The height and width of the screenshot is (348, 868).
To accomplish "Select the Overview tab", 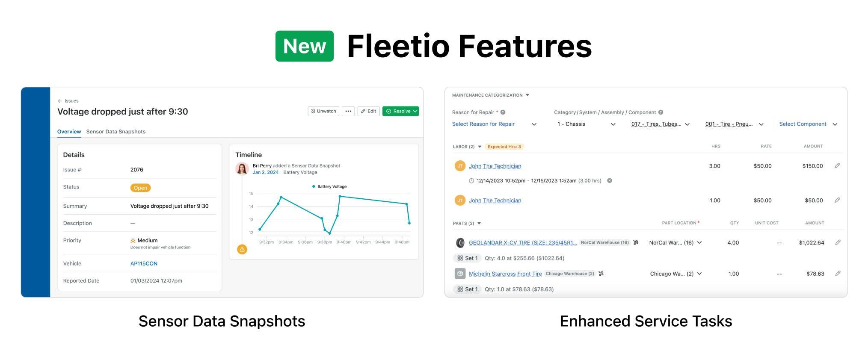I will click(x=69, y=132).
